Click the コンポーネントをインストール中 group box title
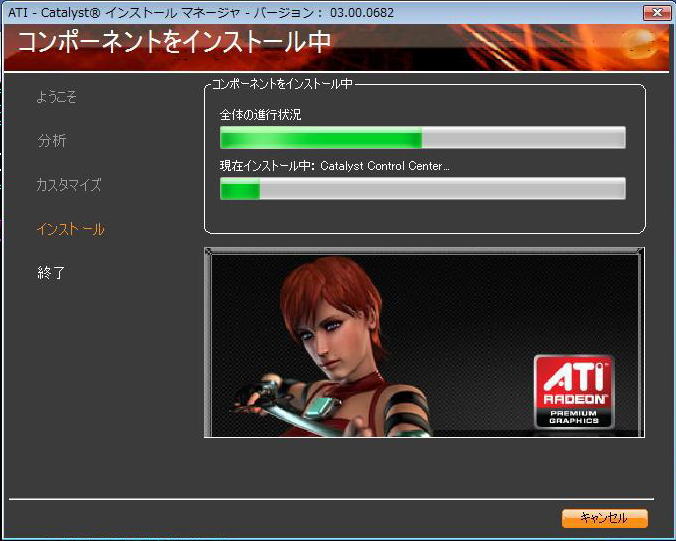This screenshot has width=676, height=541. pos(282,84)
